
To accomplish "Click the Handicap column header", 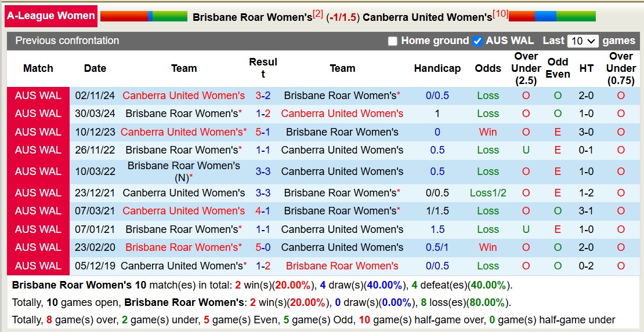I will (437, 68).
